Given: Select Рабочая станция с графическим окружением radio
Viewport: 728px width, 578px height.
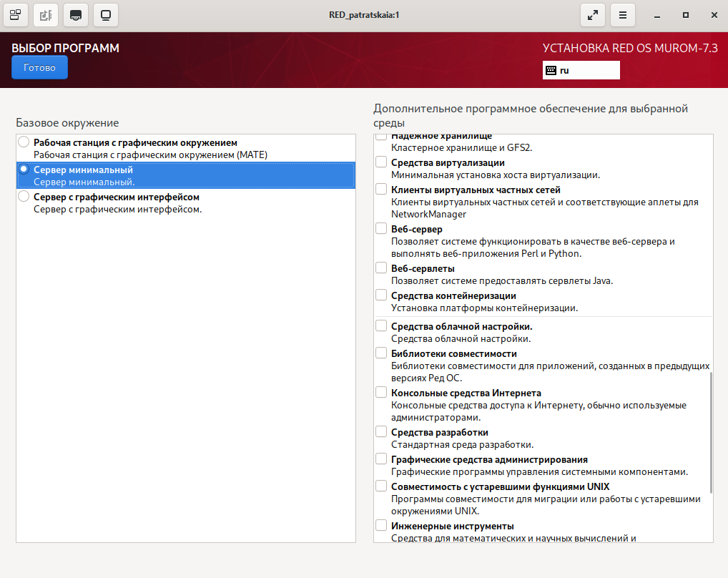Looking at the screenshot, I should (24, 142).
